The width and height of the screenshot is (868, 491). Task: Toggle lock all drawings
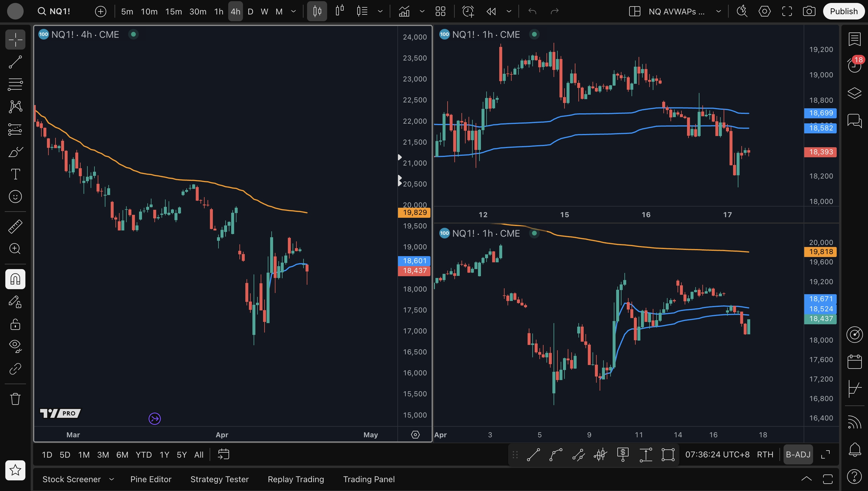click(x=15, y=324)
